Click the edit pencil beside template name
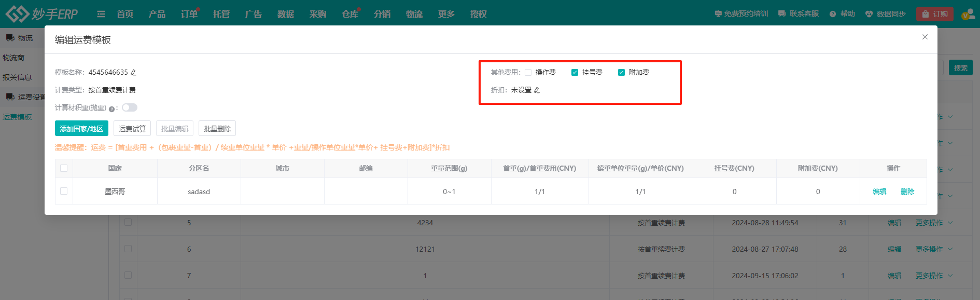Viewport: 980px width, 300px height. pos(133,73)
